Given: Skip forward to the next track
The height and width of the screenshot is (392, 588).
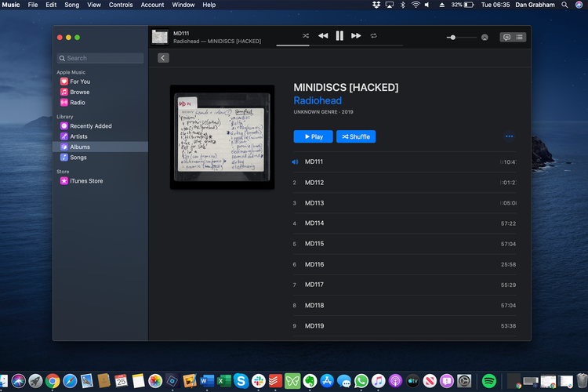Looking at the screenshot, I should point(356,35).
